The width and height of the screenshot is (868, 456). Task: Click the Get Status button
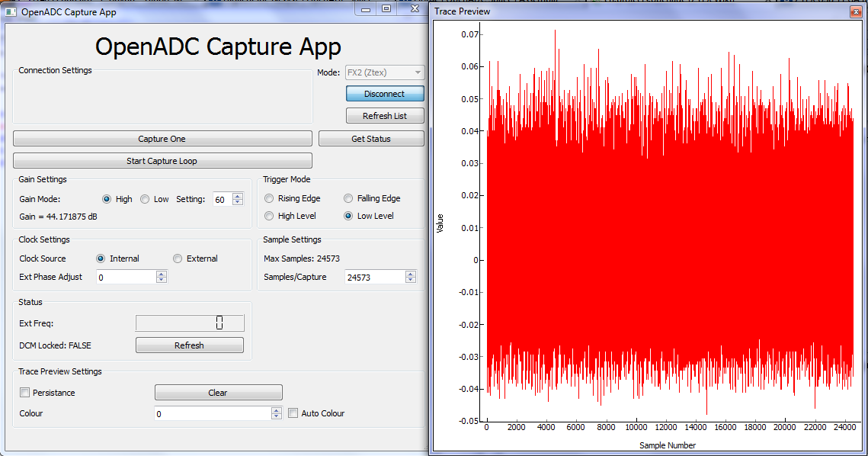click(x=371, y=139)
